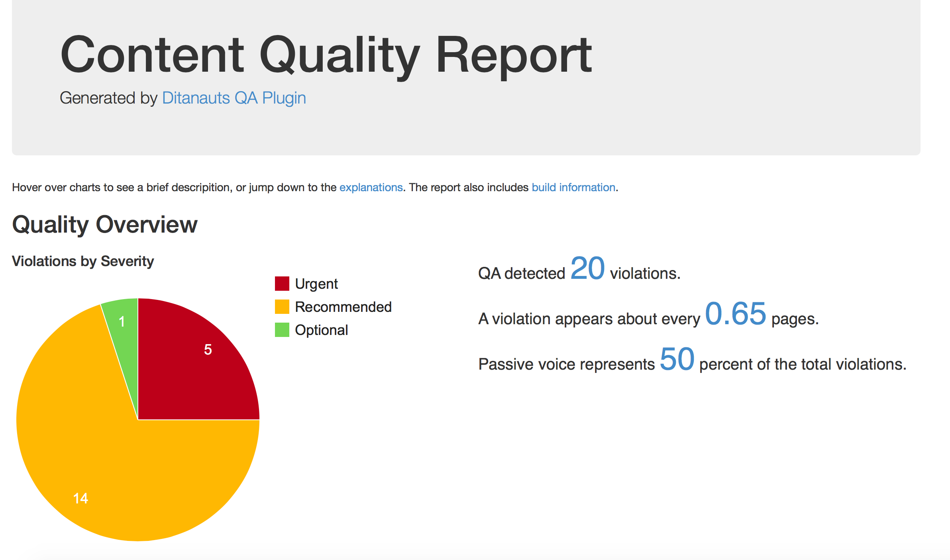Click the yellow Recommended legend swatch

[282, 307]
